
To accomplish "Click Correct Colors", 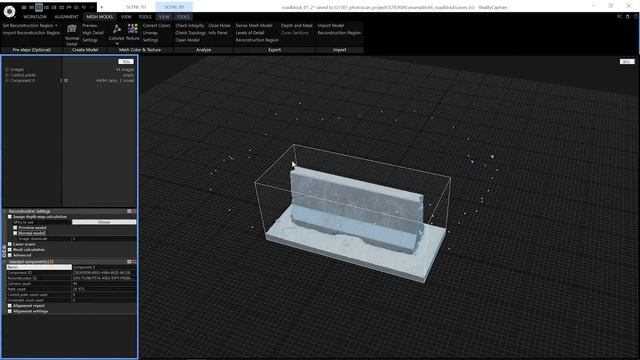I will tap(156, 25).
